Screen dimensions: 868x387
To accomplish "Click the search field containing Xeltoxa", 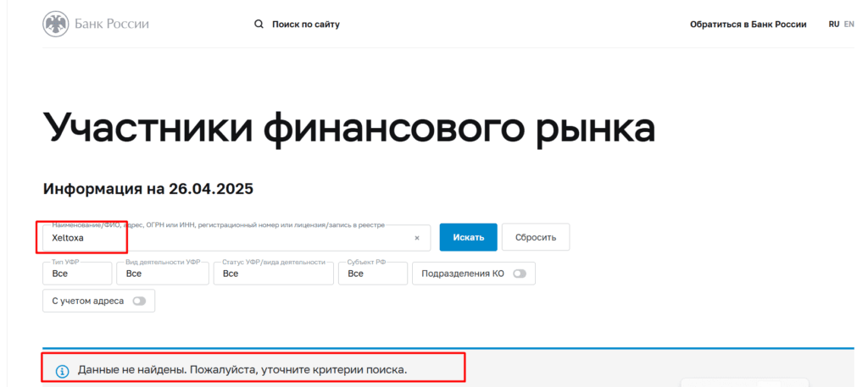I will coord(229,238).
